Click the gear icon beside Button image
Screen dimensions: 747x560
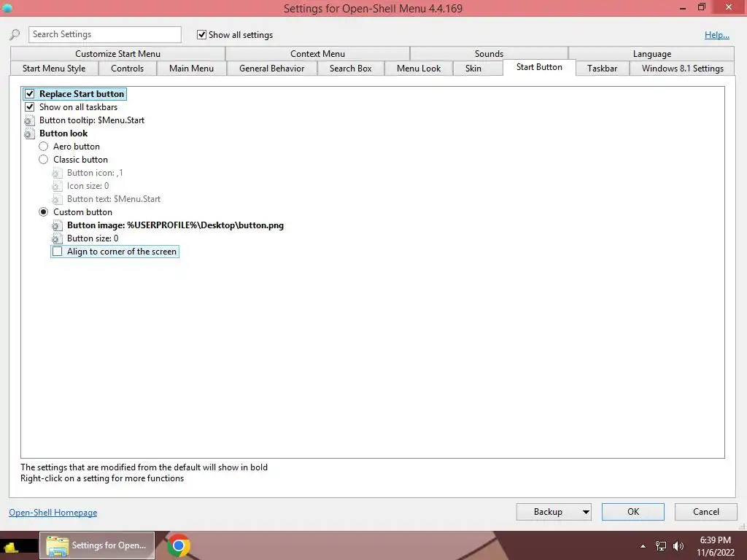pyautogui.click(x=57, y=225)
